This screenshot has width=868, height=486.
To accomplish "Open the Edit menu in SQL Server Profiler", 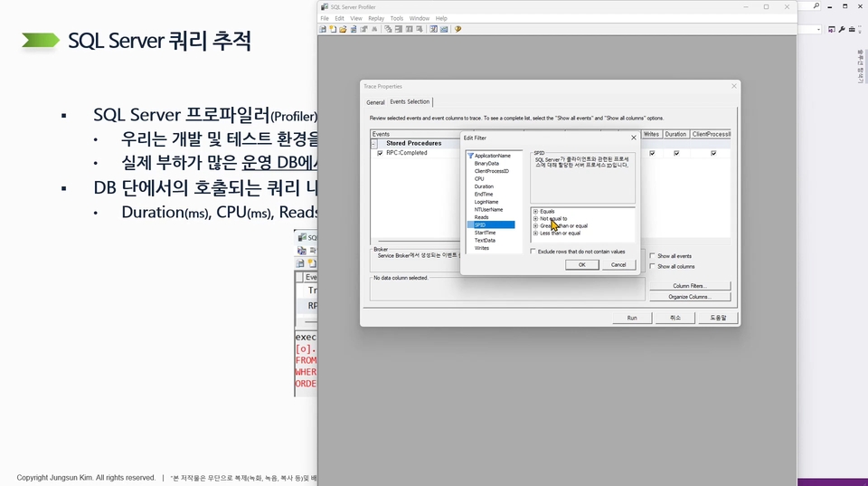I will tap(339, 18).
